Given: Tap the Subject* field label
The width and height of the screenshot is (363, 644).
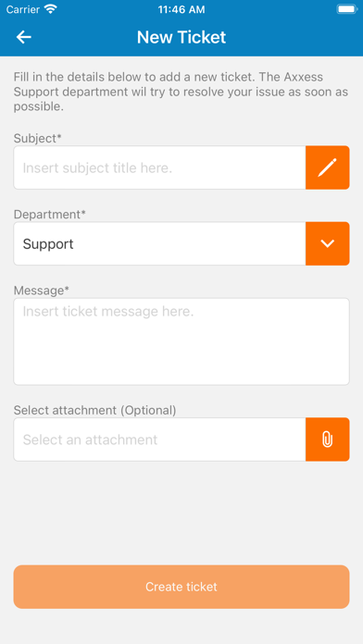Looking at the screenshot, I should pyautogui.click(x=37, y=139).
